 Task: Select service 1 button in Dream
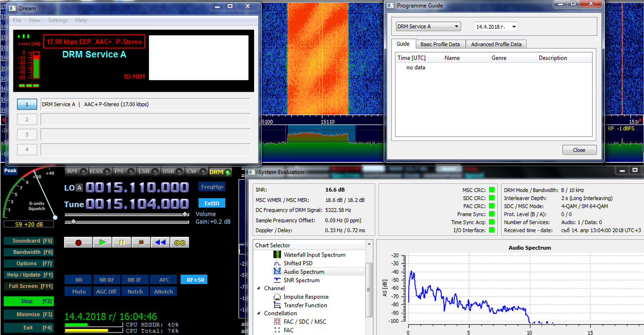(27, 104)
